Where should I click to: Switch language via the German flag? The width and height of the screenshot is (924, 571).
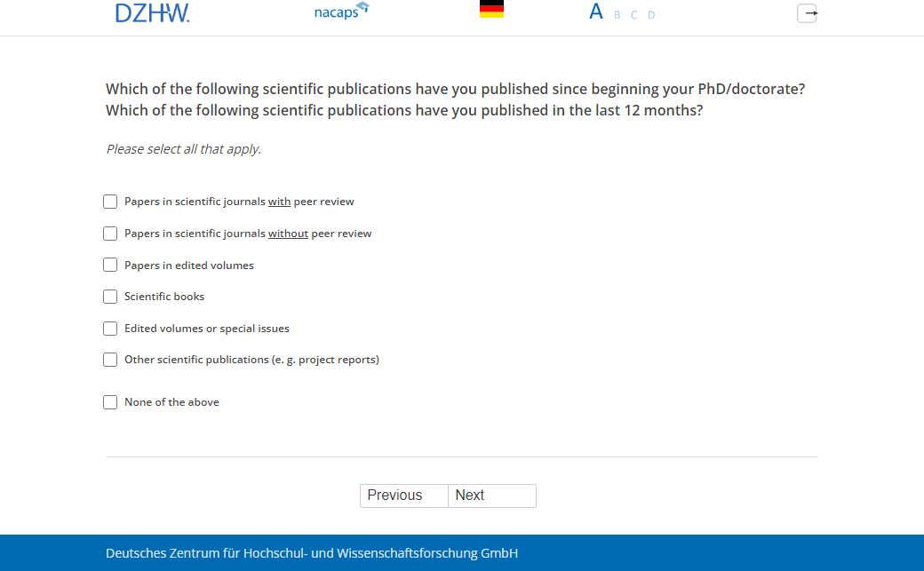tap(491, 10)
